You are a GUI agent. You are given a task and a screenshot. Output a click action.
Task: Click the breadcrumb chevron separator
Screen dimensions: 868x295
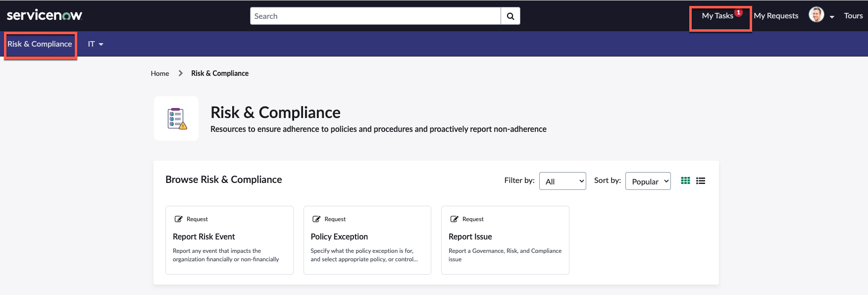[180, 73]
